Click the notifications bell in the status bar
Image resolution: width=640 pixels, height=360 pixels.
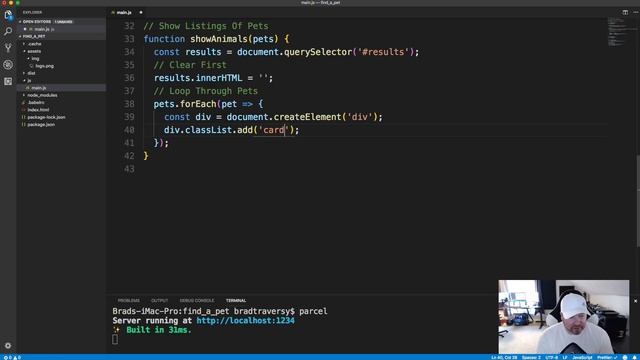635,358
